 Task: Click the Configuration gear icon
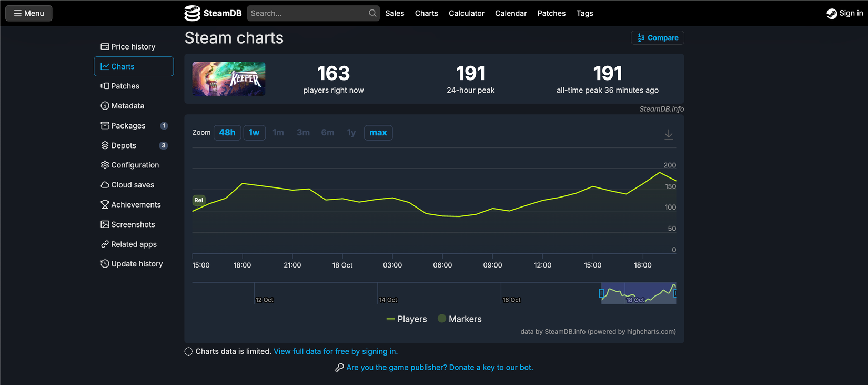[x=105, y=165]
